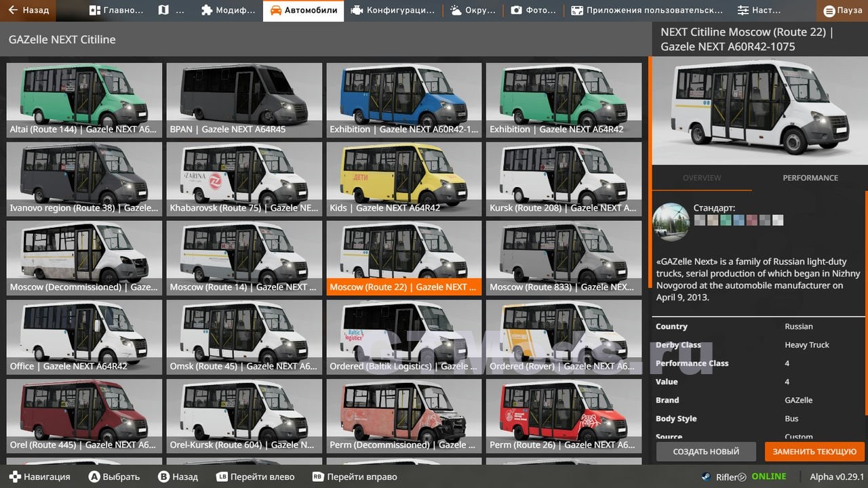The width and height of the screenshot is (868, 488).
Task: Pick the dark grey paint swatch
Action: coord(765,220)
